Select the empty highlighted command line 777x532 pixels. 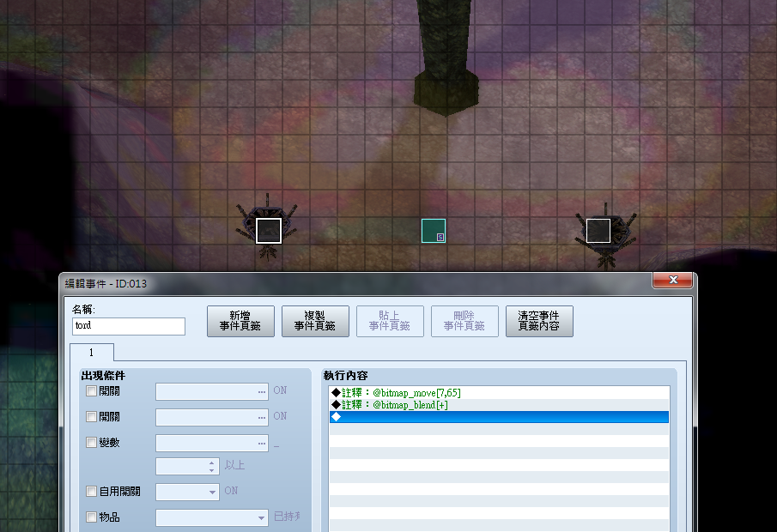[x=499, y=417]
